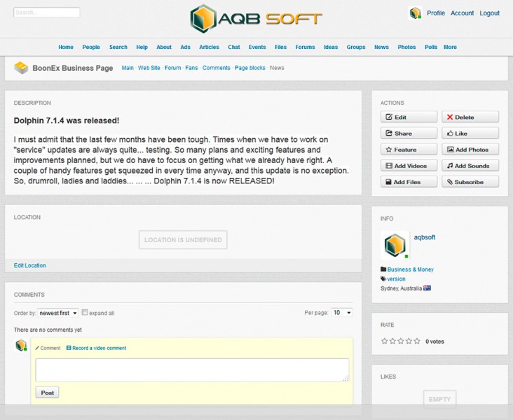Open Help in the navigation bar
The height and width of the screenshot is (420, 513).
[x=142, y=47]
